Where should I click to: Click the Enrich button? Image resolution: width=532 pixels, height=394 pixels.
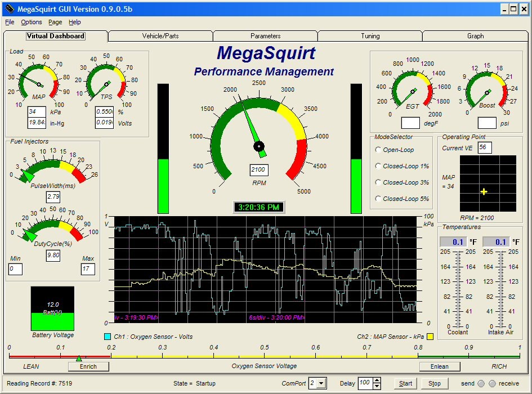pyautogui.click(x=88, y=366)
